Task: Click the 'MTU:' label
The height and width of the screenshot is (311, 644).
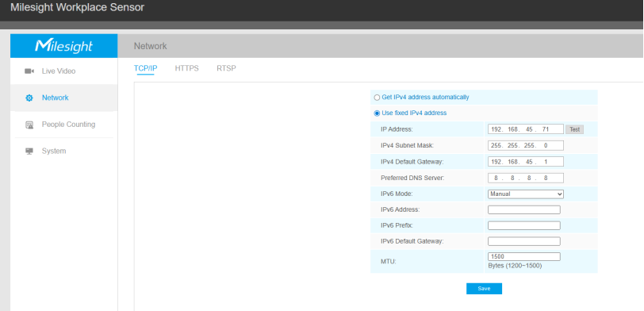Action: click(389, 261)
